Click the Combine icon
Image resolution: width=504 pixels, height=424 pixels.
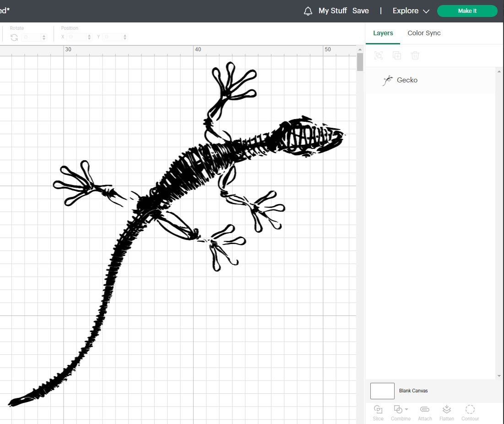(x=398, y=410)
